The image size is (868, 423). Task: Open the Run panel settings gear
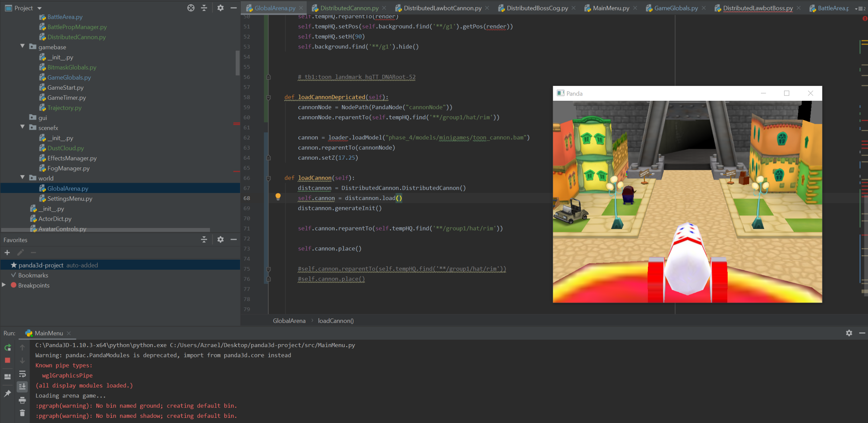tap(849, 333)
